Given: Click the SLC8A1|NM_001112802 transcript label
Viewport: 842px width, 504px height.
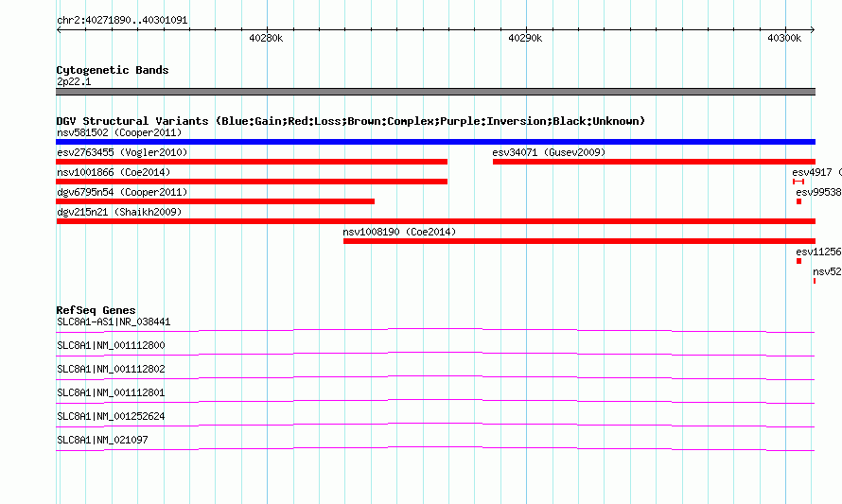Looking at the screenshot, I should pos(111,370).
